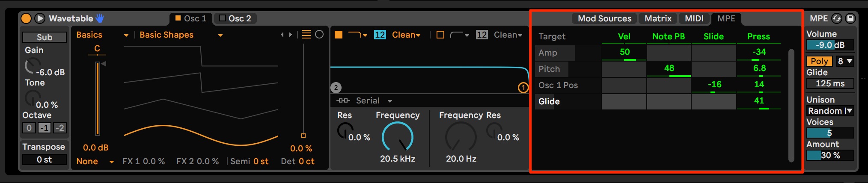Open Filter 1 lowpass type dropdown
The width and height of the screenshot is (868, 183).
tap(358, 35)
